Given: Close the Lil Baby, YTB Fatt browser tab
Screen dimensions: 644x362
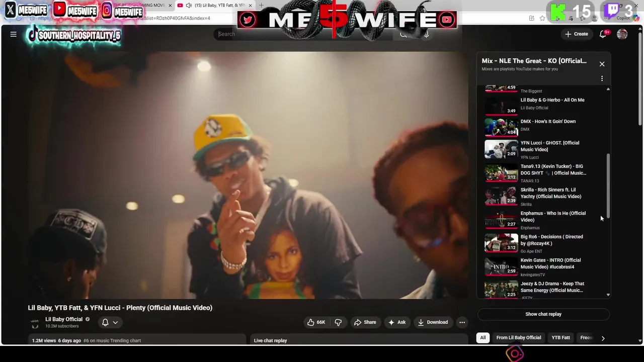Looking at the screenshot, I should (251, 5).
